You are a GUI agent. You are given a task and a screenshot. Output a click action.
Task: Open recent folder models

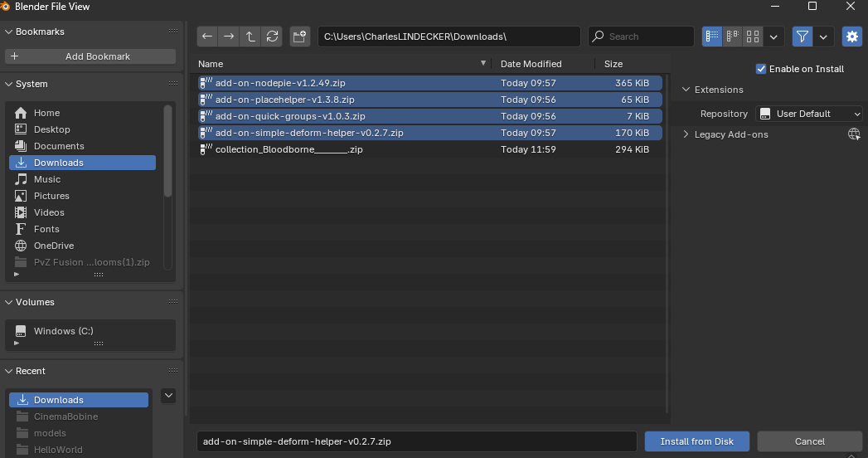(x=79, y=433)
